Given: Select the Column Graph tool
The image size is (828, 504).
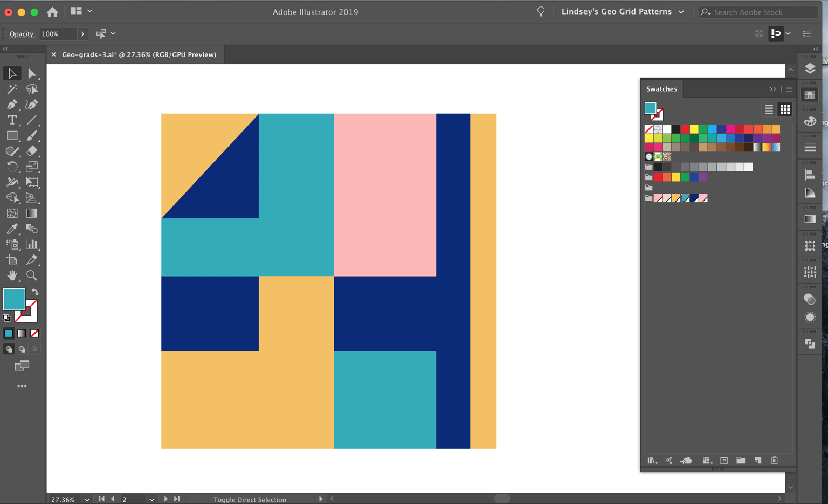Looking at the screenshot, I should pos(32,245).
